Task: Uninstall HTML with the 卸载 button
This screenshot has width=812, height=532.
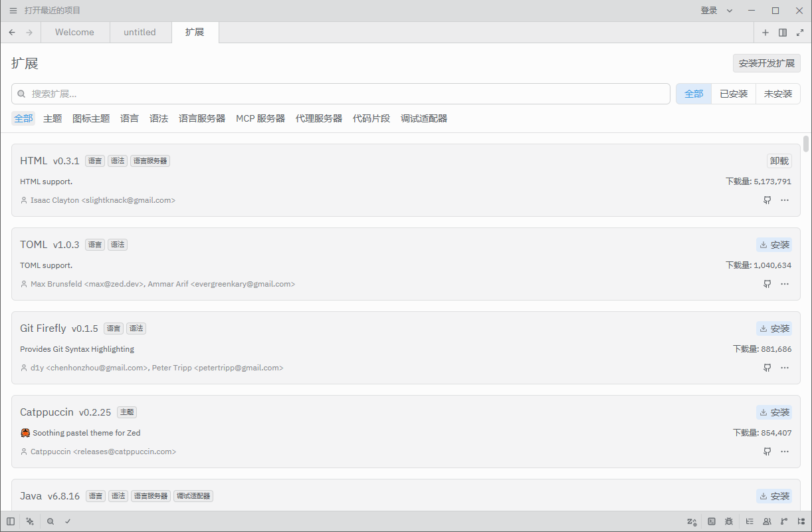Action: pyautogui.click(x=779, y=161)
